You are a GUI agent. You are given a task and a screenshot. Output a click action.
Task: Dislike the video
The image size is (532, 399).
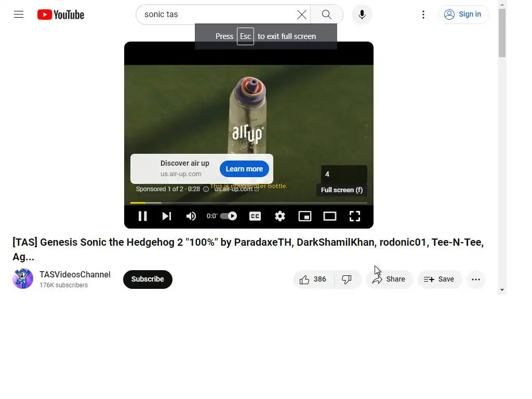click(x=347, y=279)
